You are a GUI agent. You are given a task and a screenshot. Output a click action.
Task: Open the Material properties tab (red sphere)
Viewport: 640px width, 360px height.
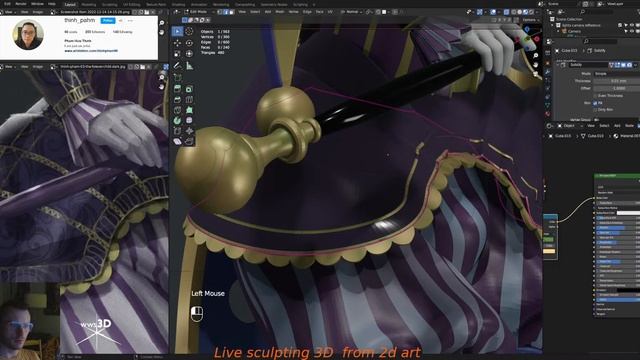click(x=548, y=114)
